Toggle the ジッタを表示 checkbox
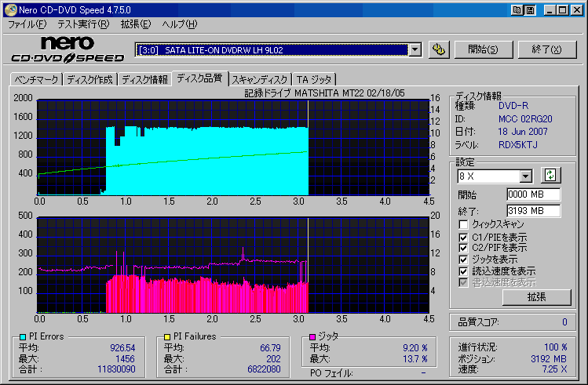Viewport: 588px width, 385px height. coord(463,260)
